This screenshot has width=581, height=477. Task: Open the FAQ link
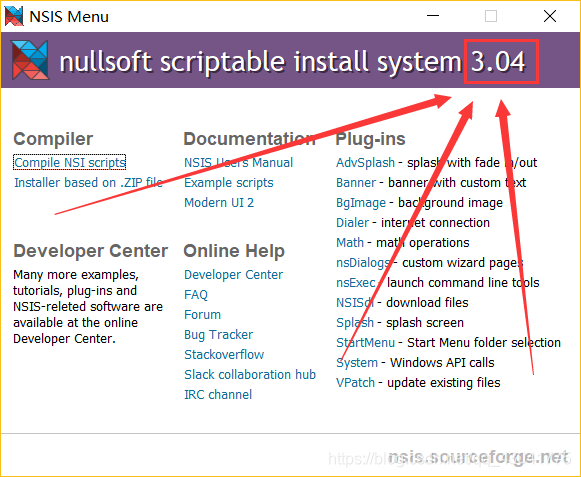196,294
